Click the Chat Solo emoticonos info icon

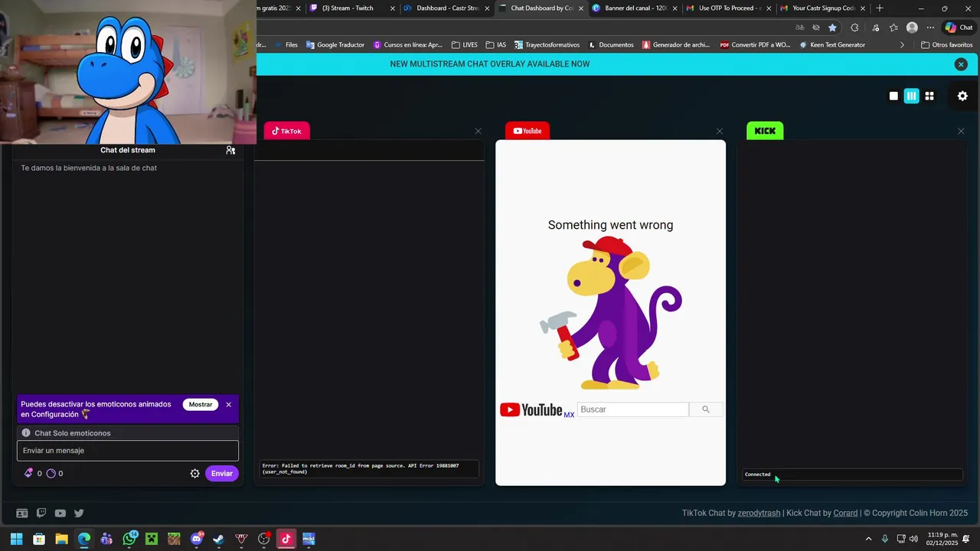coord(26,433)
